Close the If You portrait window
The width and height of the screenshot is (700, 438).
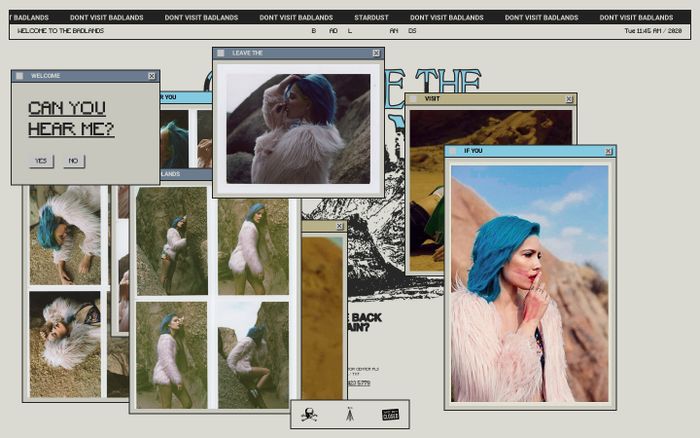click(610, 151)
